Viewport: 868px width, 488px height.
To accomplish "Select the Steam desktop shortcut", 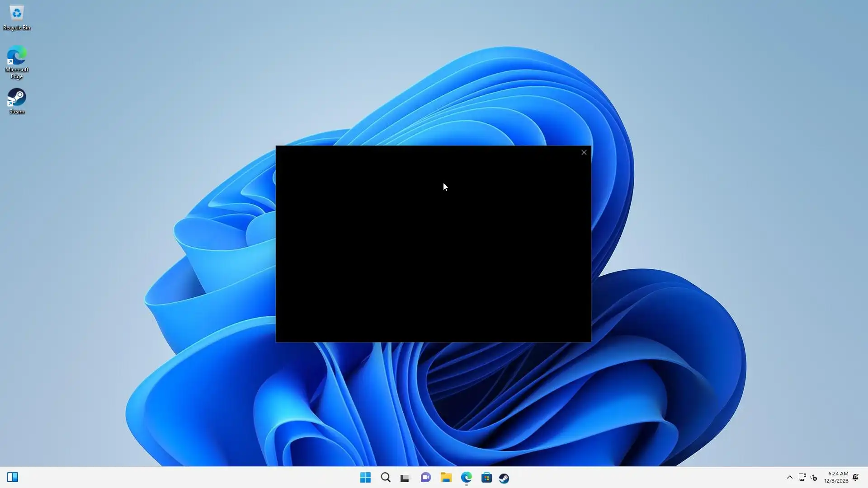I will (x=17, y=101).
